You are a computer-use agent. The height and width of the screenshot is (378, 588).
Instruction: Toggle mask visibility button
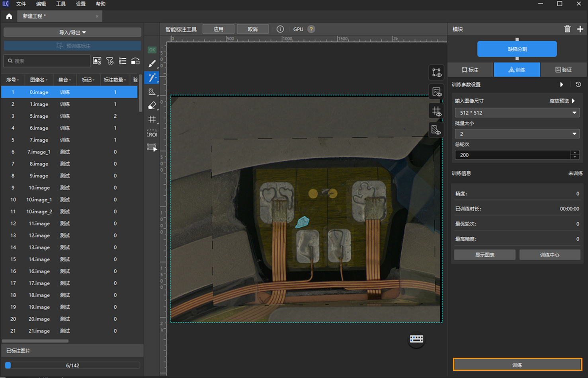point(437,130)
